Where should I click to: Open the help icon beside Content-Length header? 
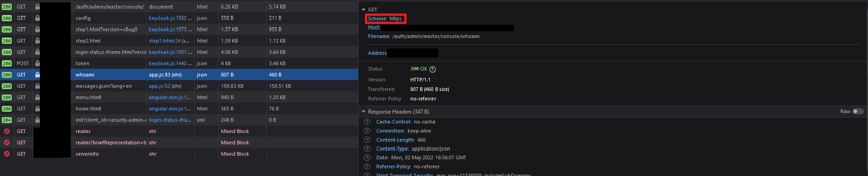click(x=367, y=140)
